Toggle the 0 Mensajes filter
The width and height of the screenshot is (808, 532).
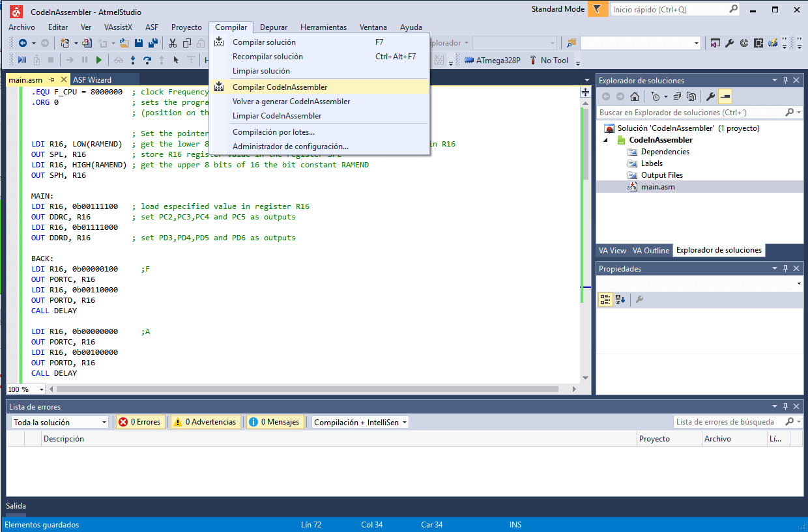point(275,422)
